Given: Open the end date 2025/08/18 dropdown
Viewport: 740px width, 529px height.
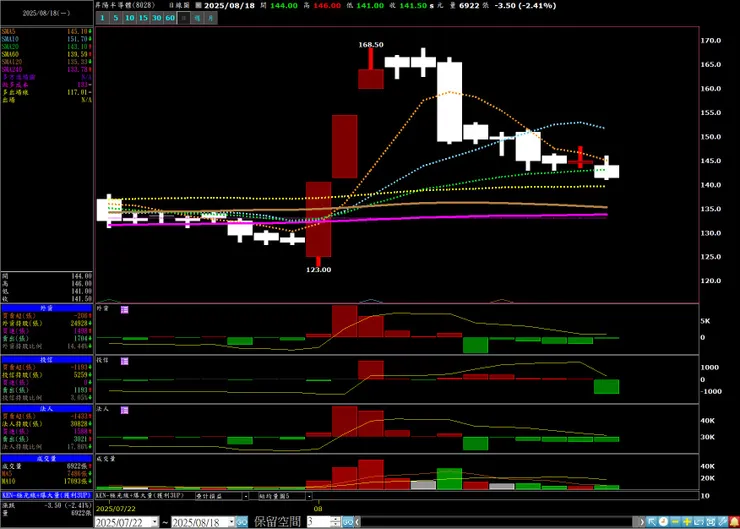Looking at the screenshot, I should [231, 522].
